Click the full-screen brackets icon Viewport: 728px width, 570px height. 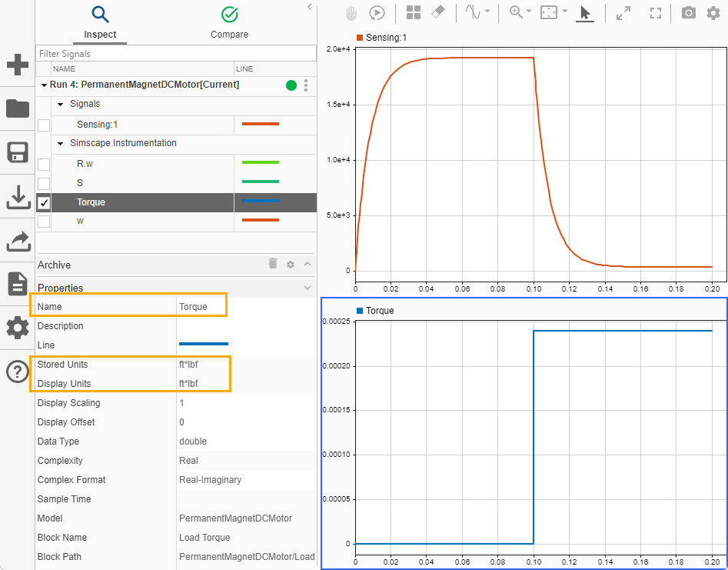(655, 13)
